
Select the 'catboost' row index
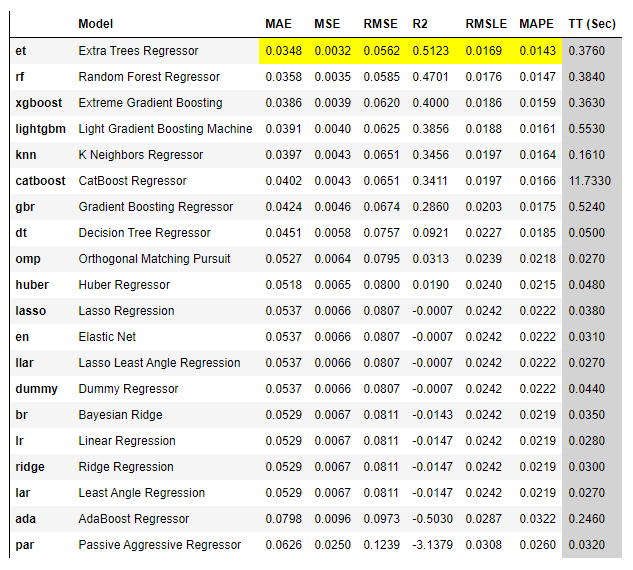[x=40, y=181]
